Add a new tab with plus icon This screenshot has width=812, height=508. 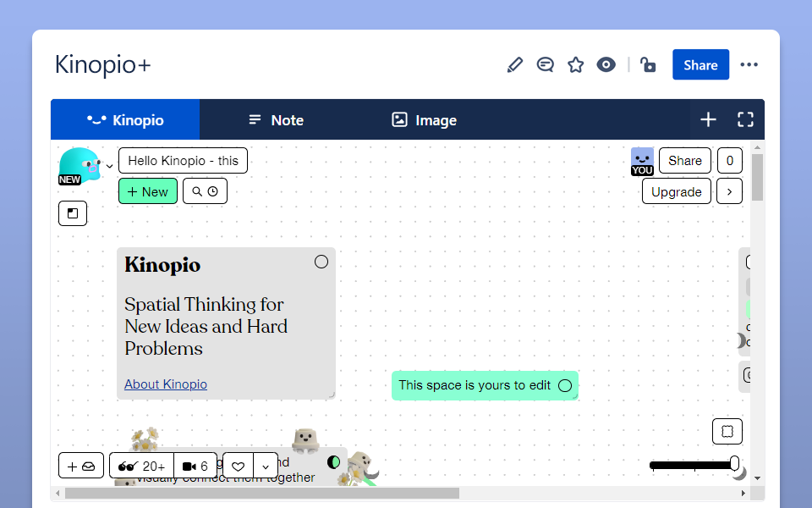[708, 119]
